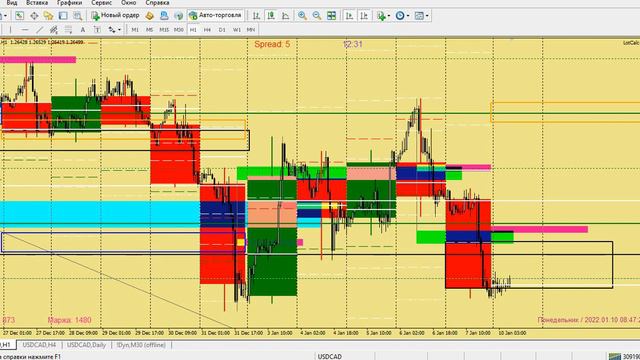
Task: Switch timeframe to W1
Action: tap(237, 30)
